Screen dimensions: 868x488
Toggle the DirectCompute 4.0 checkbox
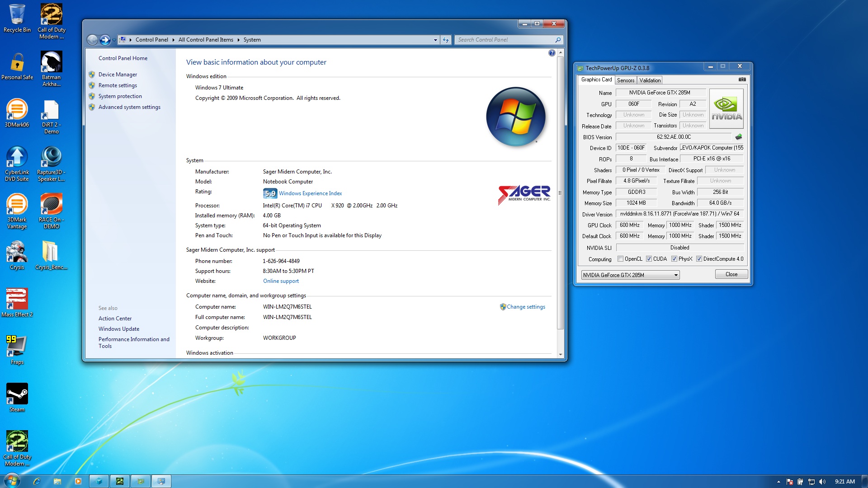coord(699,259)
